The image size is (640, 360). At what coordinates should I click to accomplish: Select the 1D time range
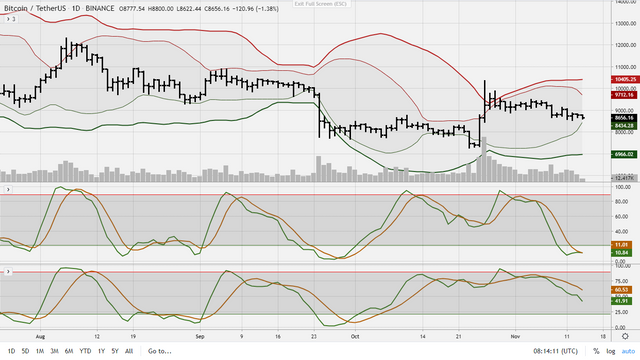[11, 351]
